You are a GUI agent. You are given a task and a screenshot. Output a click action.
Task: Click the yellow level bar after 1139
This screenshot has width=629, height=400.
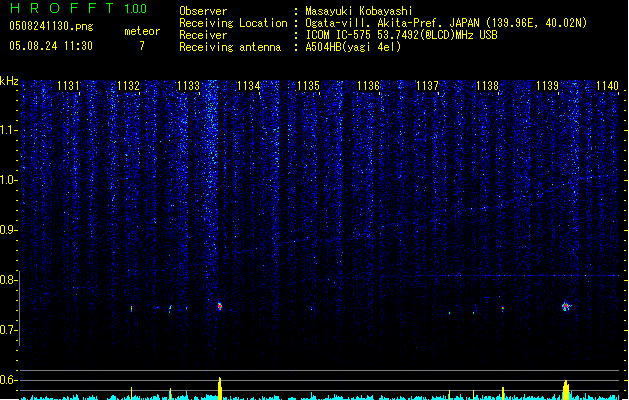click(566, 390)
